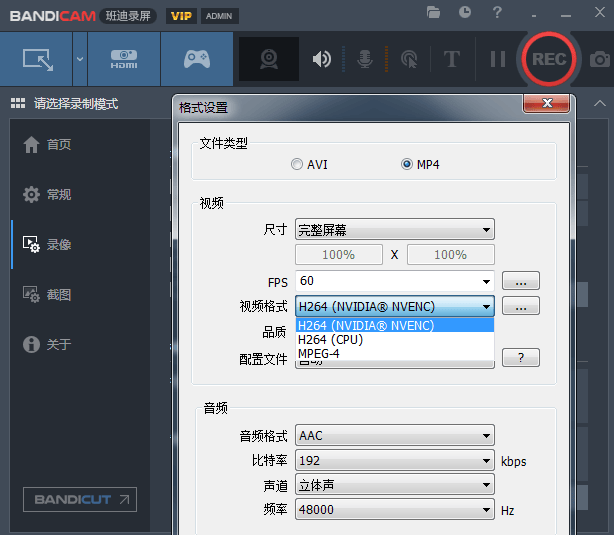The image size is (614, 535).
Task: Open scheduled recording clock icon
Action: point(465,12)
